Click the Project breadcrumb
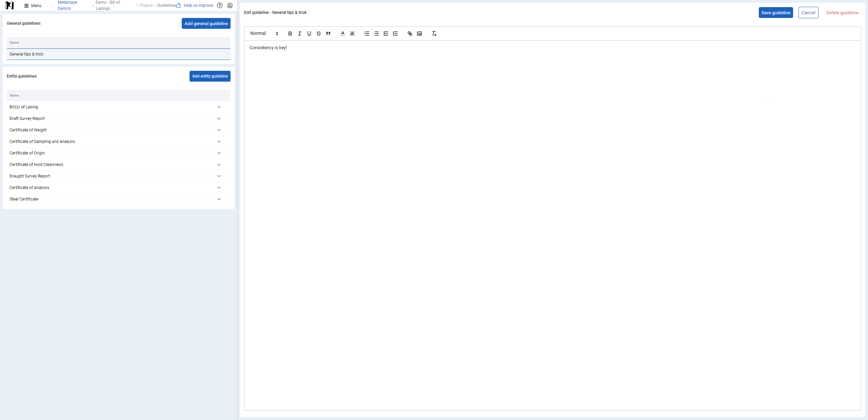Viewport: 868px width, 420px height. (x=146, y=5)
